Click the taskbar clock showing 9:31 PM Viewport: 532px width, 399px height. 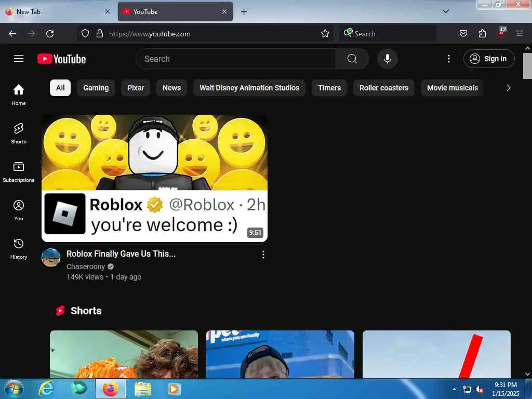point(505,389)
